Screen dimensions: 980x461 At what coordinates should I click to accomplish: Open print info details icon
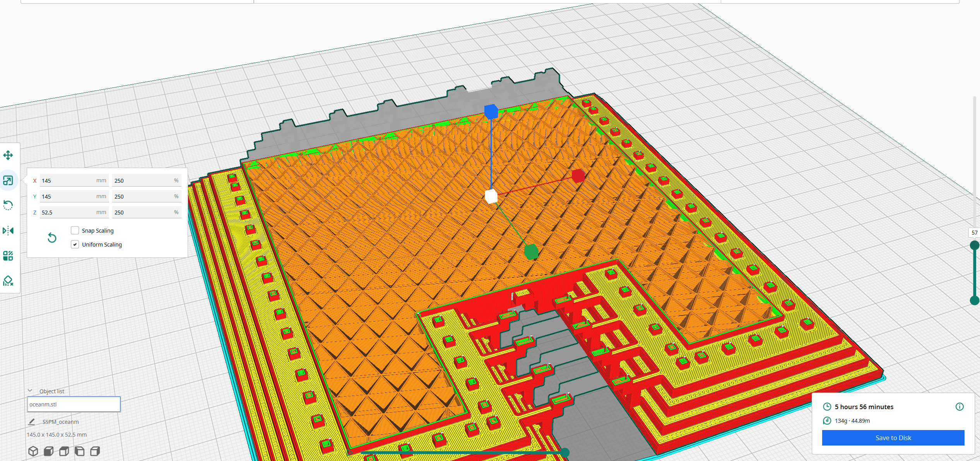click(959, 406)
